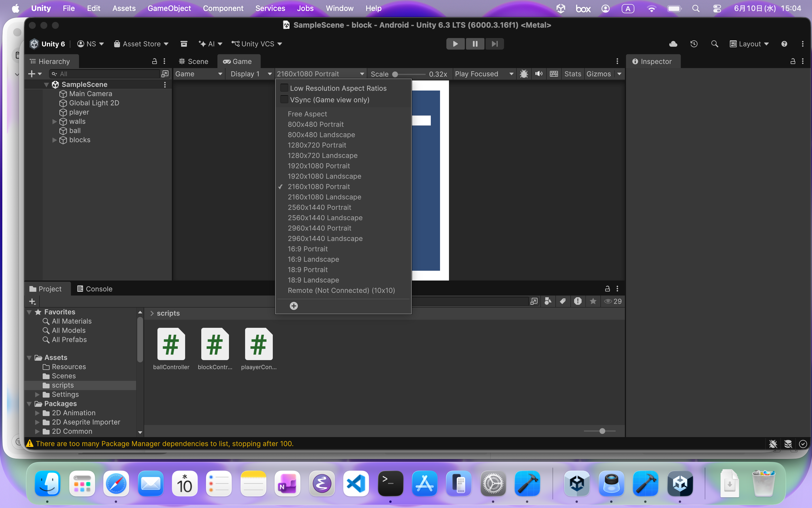
Task: Adjust the Project icon size slider
Action: (600, 431)
